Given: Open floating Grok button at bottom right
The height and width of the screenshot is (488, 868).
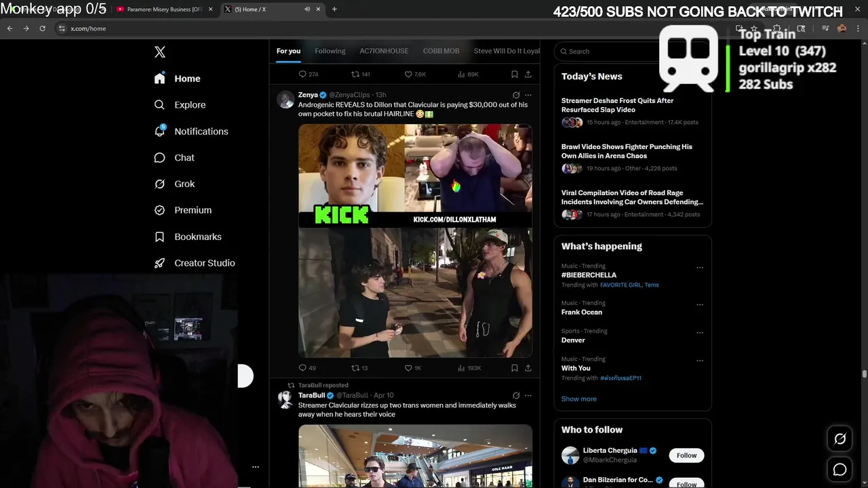Looking at the screenshot, I should click(840, 439).
